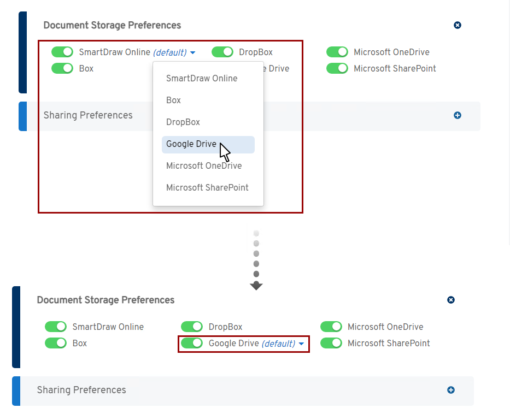510x420 pixels.
Task: Toggle off SmartDraw Online marked as default
Action: click(62, 52)
